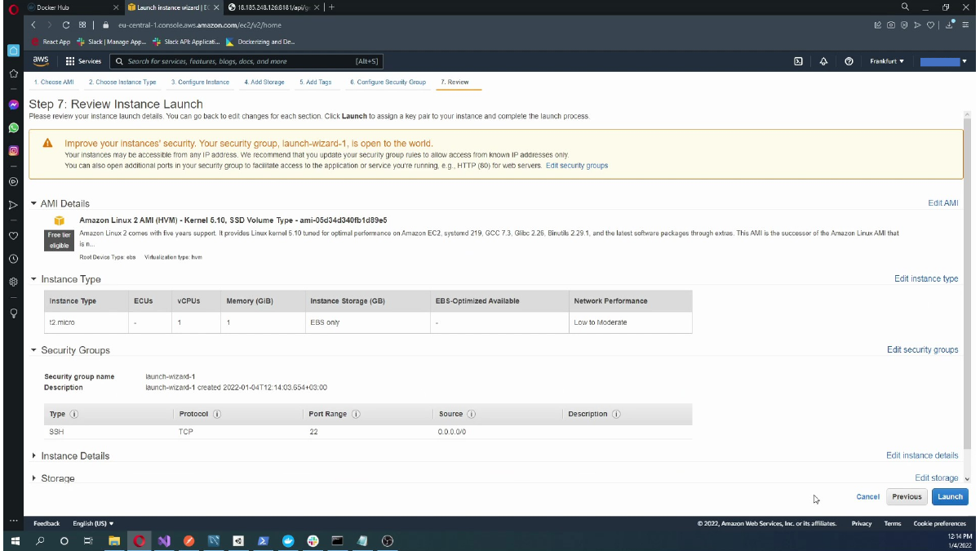This screenshot has height=551, width=980.
Task: Open the Windows Start menu
Action: (x=15, y=540)
